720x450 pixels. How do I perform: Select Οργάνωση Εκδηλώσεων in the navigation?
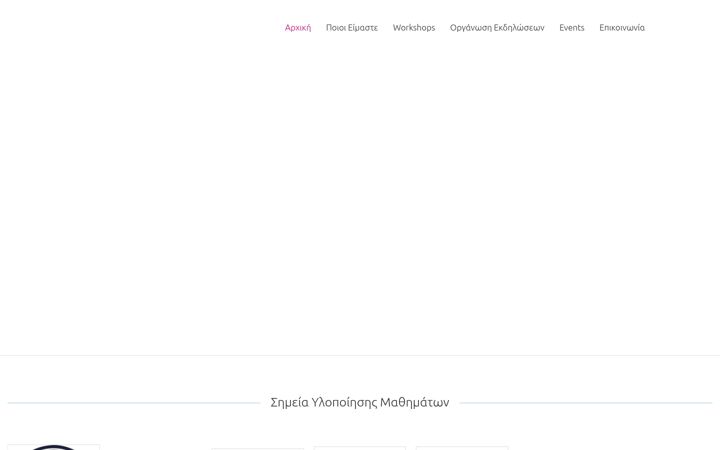click(x=497, y=28)
